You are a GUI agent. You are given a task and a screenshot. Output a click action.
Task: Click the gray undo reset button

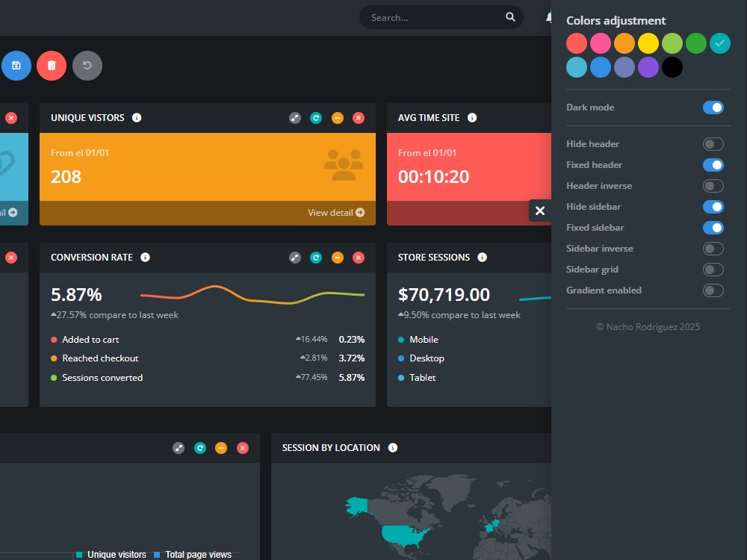[87, 66]
